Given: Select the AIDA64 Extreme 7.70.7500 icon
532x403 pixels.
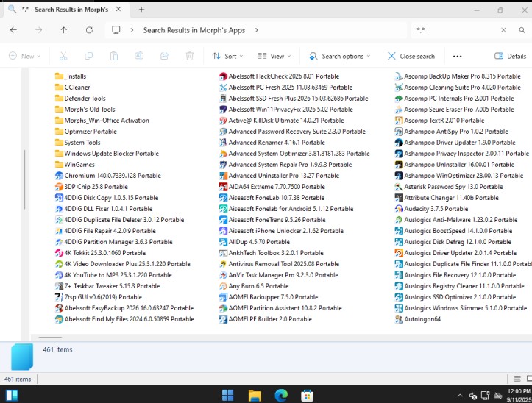Looking at the screenshot, I should [x=223, y=187].
